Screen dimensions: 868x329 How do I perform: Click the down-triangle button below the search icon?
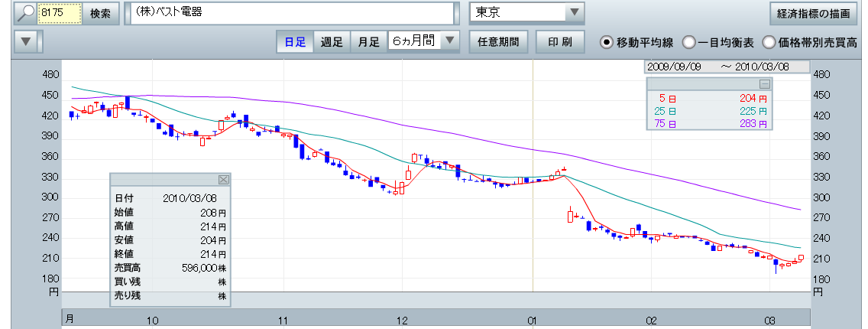tap(27, 41)
